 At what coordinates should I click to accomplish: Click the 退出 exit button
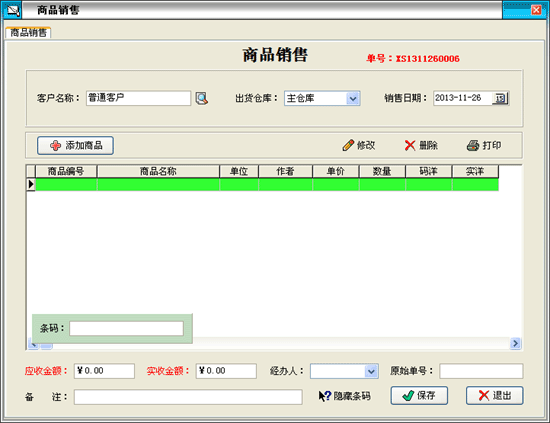(x=495, y=396)
